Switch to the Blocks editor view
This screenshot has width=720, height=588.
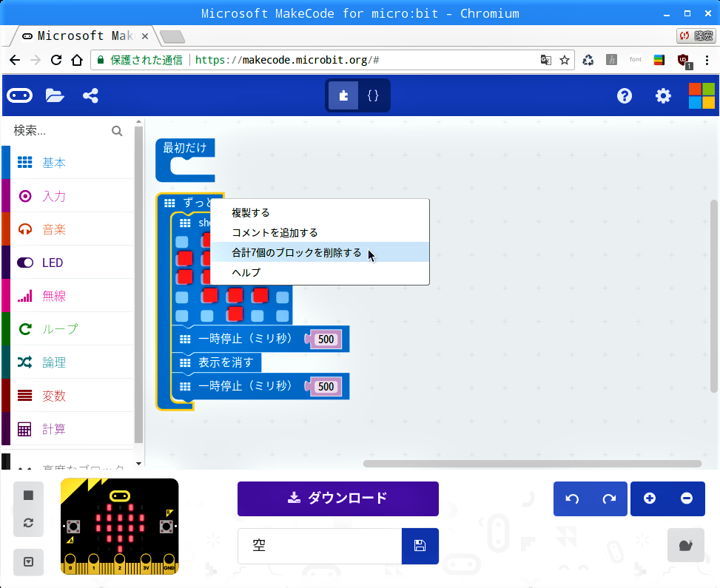(x=343, y=95)
